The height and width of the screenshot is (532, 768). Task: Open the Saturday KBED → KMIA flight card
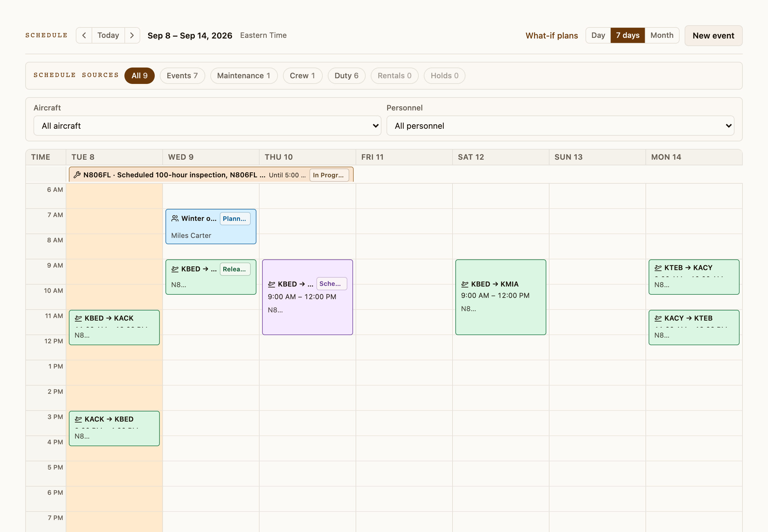point(501,297)
